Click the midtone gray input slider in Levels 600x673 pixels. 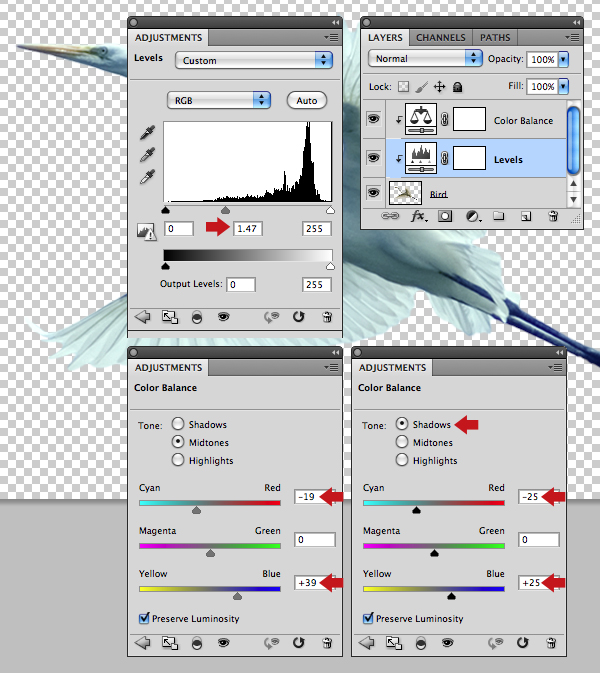225,210
